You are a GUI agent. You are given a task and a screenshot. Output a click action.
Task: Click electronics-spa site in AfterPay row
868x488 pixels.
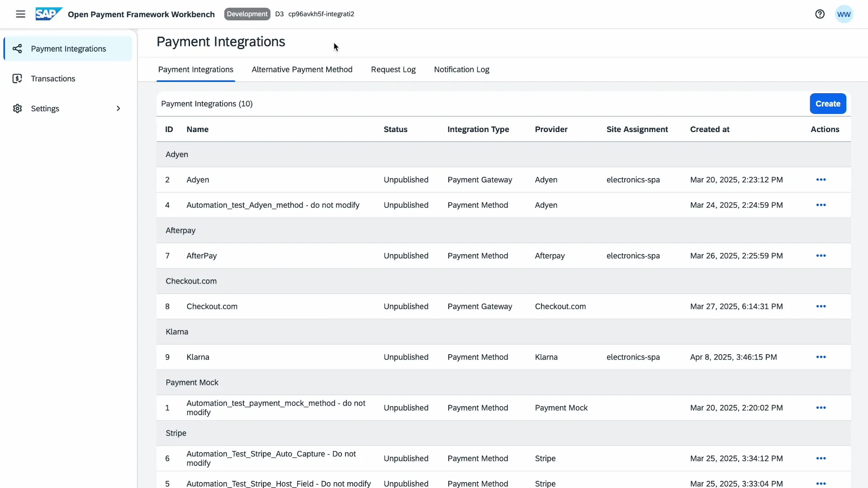pos(633,256)
